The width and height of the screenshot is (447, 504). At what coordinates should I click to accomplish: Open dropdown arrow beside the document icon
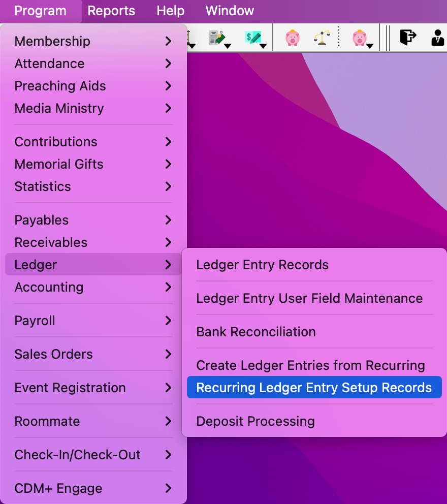click(227, 45)
